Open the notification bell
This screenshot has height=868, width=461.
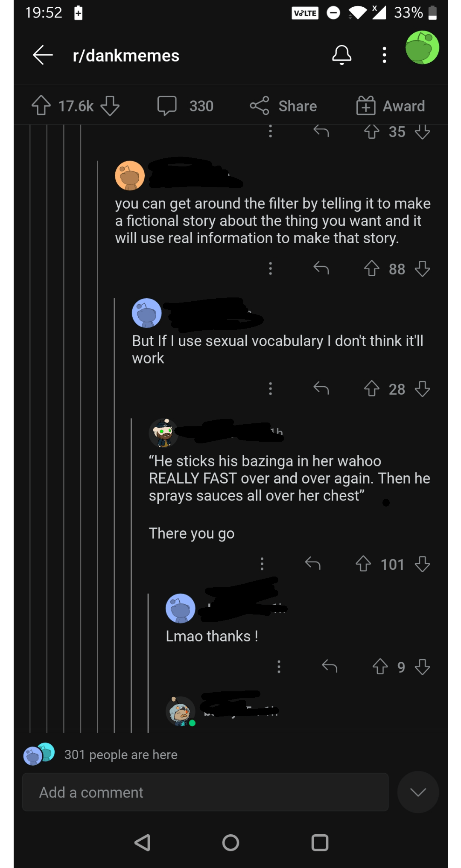[x=342, y=55]
